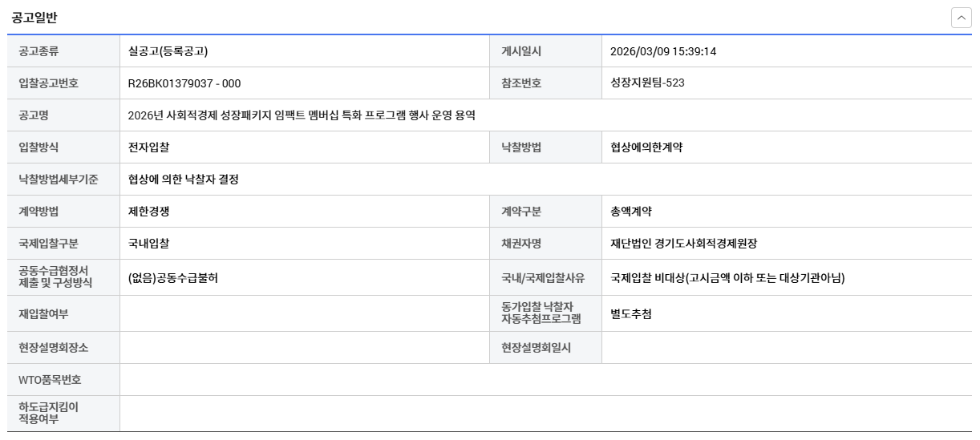Click the 총액계약 value
Viewport: 980px width, 440px height.
click(x=631, y=212)
